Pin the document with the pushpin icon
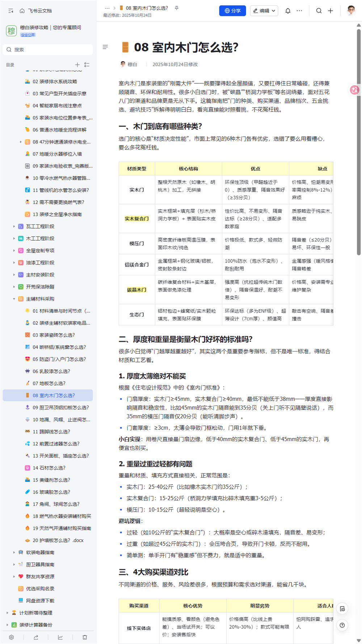 [x=177, y=8]
